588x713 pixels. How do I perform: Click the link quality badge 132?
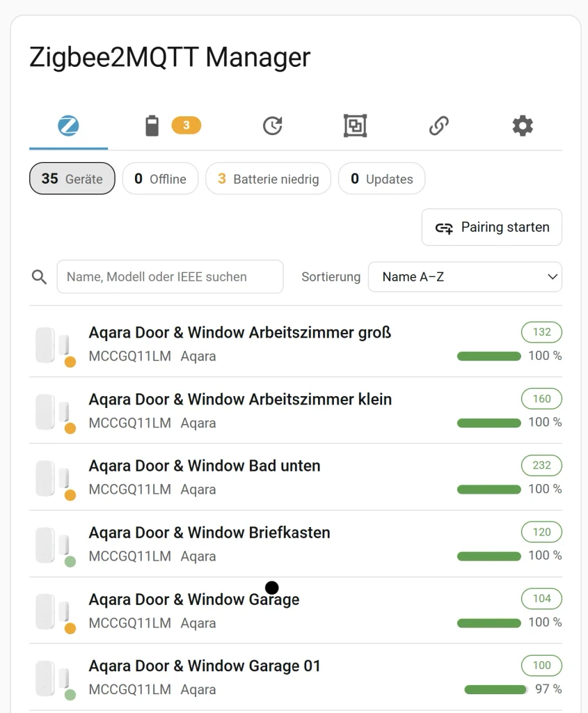tap(541, 332)
